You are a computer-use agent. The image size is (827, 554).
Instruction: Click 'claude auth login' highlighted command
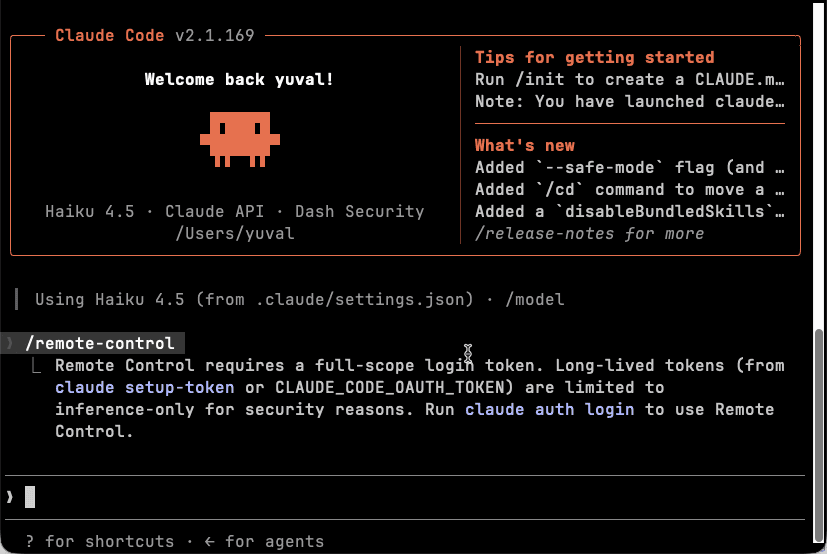(x=550, y=409)
